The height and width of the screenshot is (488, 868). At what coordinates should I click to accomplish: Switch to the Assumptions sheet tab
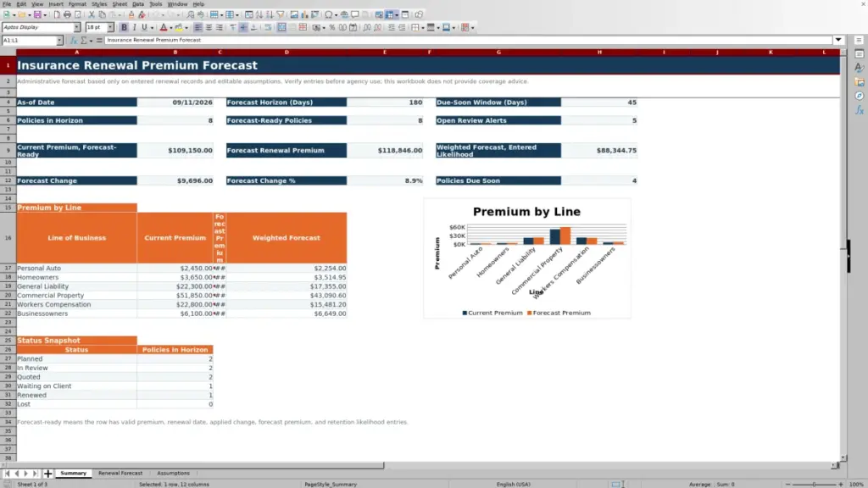[x=173, y=474]
